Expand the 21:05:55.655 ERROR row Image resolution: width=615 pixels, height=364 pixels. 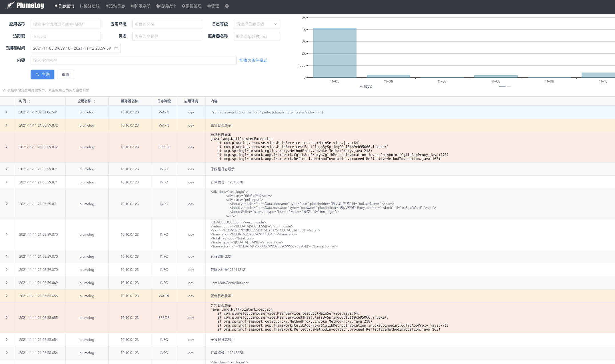point(7,317)
